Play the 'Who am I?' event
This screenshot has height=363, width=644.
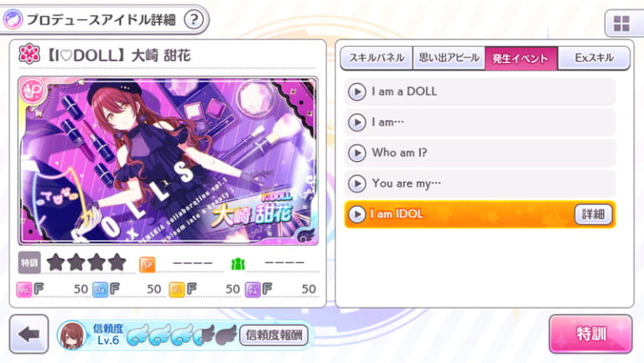tap(357, 153)
